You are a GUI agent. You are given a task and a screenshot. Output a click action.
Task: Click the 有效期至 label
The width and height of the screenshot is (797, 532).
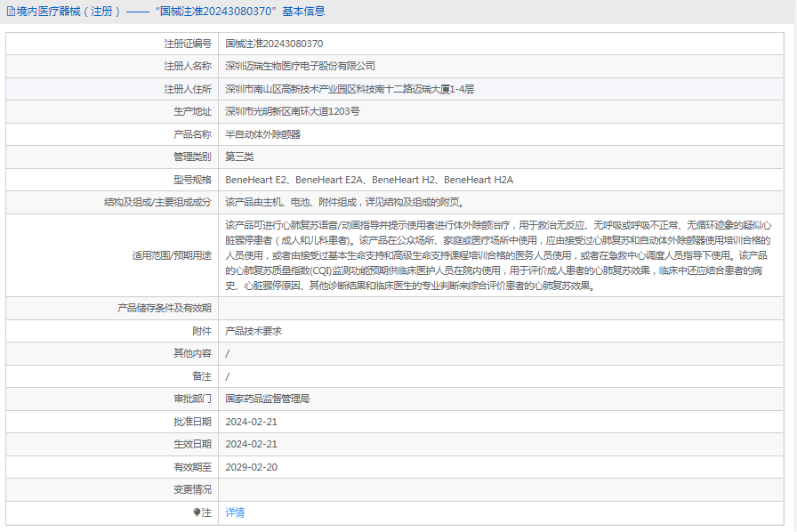192,467
